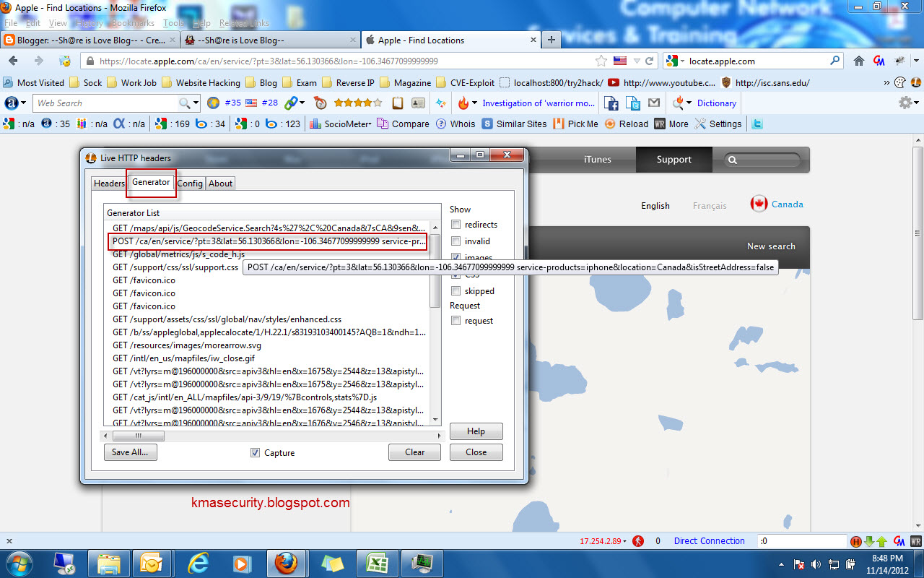Open the iTunes tab on the Apple page
The image size is (924, 578).
point(598,160)
